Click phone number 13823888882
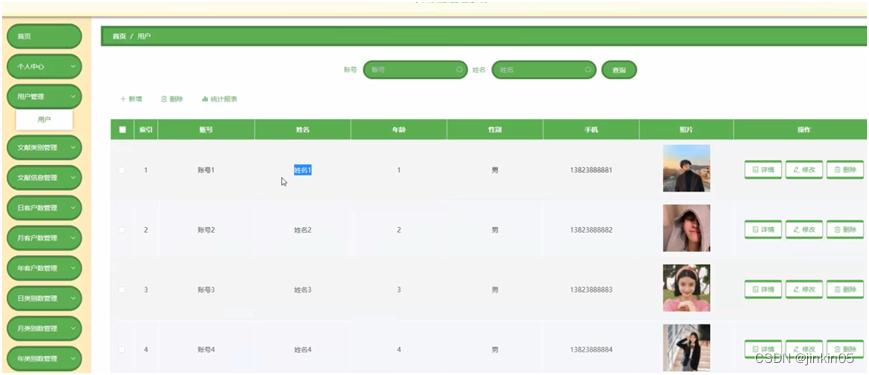869x375 pixels. tap(591, 230)
